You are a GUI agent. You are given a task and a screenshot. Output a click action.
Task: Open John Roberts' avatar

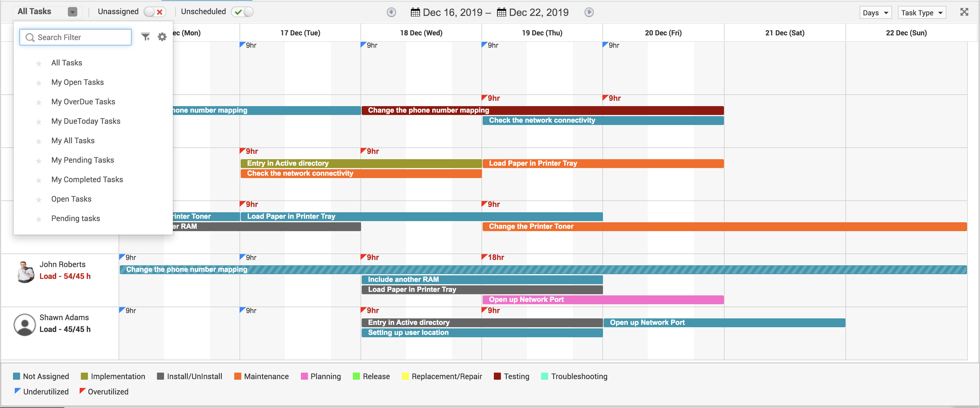25,272
